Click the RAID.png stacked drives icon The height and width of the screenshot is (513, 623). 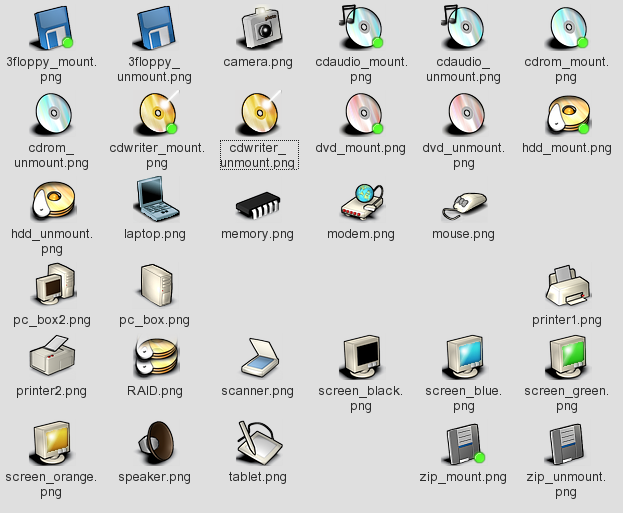click(x=155, y=356)
